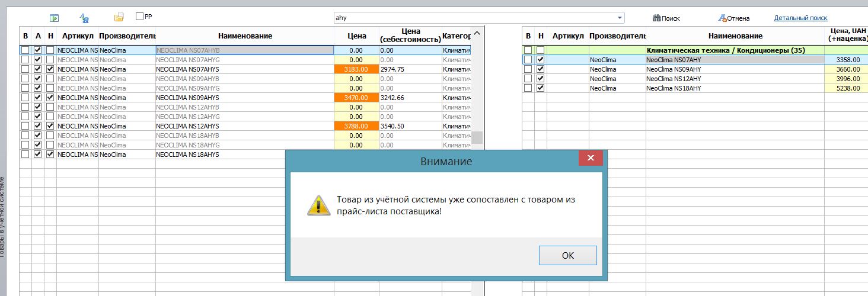Click the supplier price 3660.00
The width and height of the screenshot is (868, 296).
[x=847, y=69]
